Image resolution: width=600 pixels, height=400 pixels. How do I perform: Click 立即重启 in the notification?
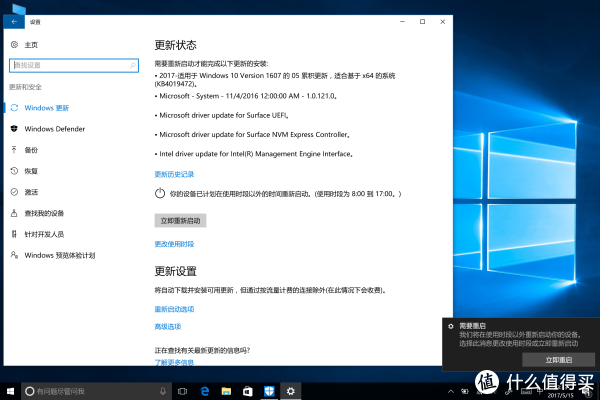[x=558, y=360]
